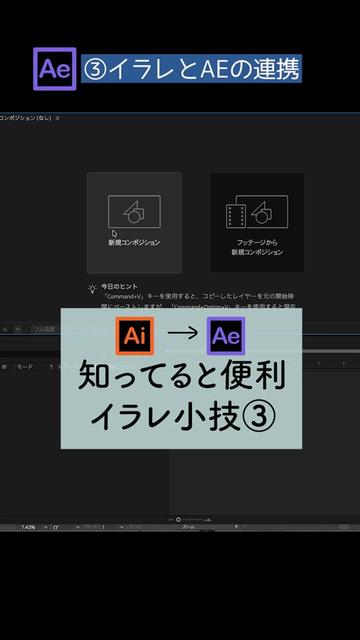
Task: Click the timeline zoom slider handle
Action: [178, 520]
